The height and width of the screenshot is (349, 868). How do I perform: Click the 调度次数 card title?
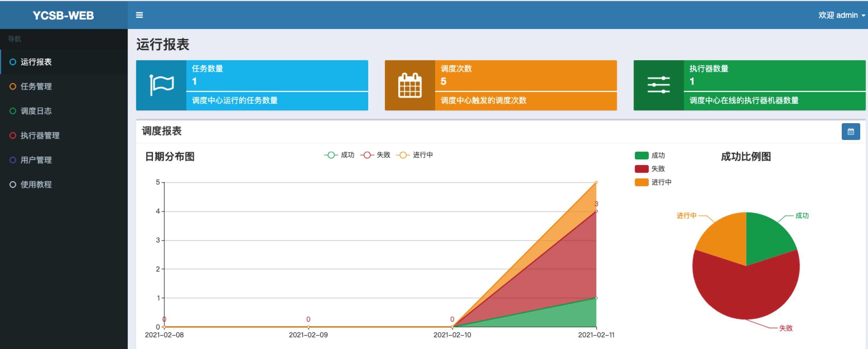point(456,69)
